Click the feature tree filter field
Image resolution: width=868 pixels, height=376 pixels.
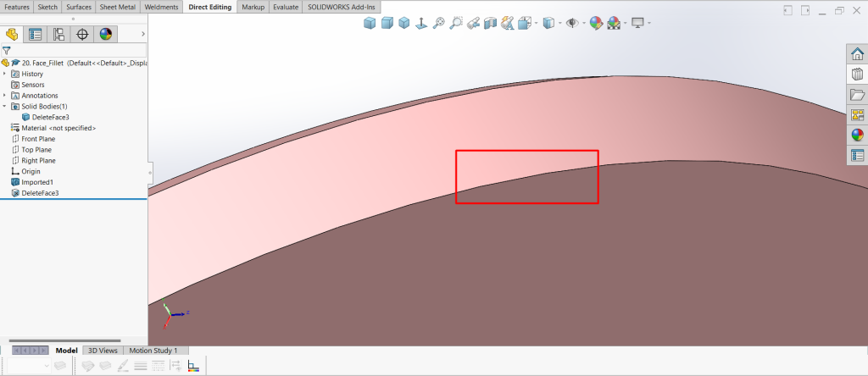point(76,50)
